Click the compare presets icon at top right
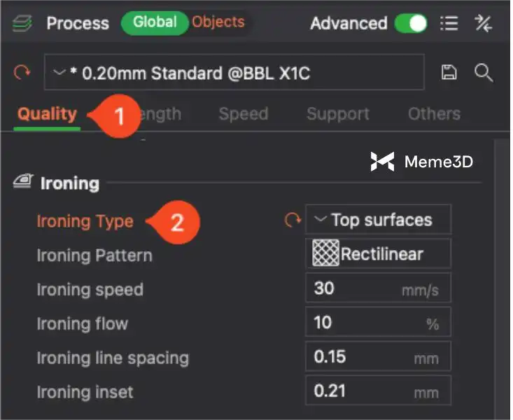The image size is (513, 420). coord(483,23)
